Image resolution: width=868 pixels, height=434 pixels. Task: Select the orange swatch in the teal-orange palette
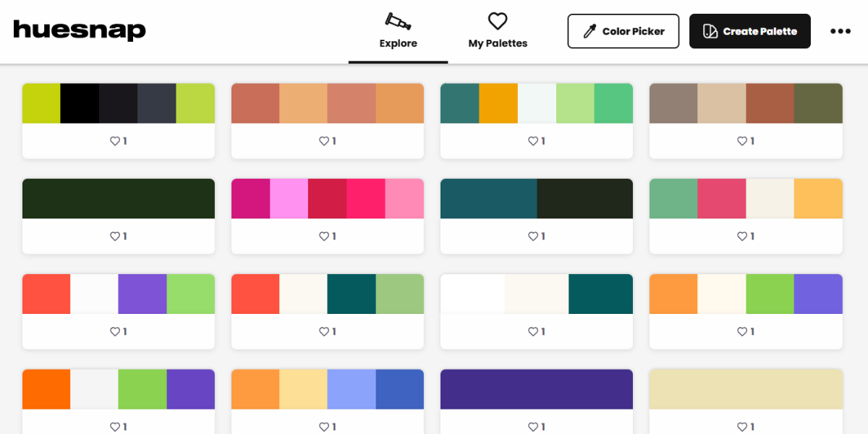(498, 103)
